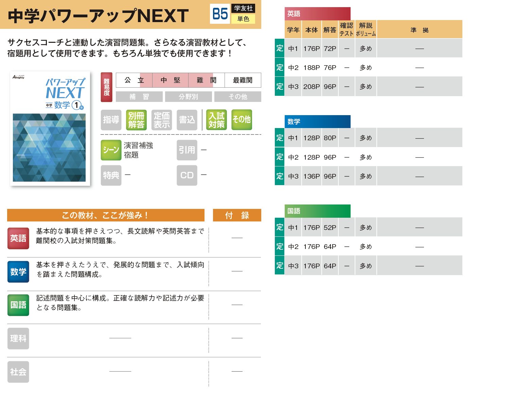Click the 本体 column header
Image resolution: width=532 pixels, height=394 pixels.
(x=312, y=30)
